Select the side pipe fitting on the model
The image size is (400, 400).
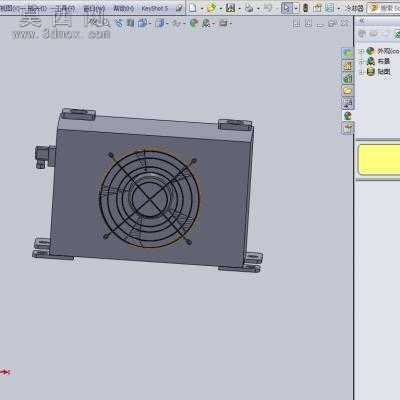point(45,156)
